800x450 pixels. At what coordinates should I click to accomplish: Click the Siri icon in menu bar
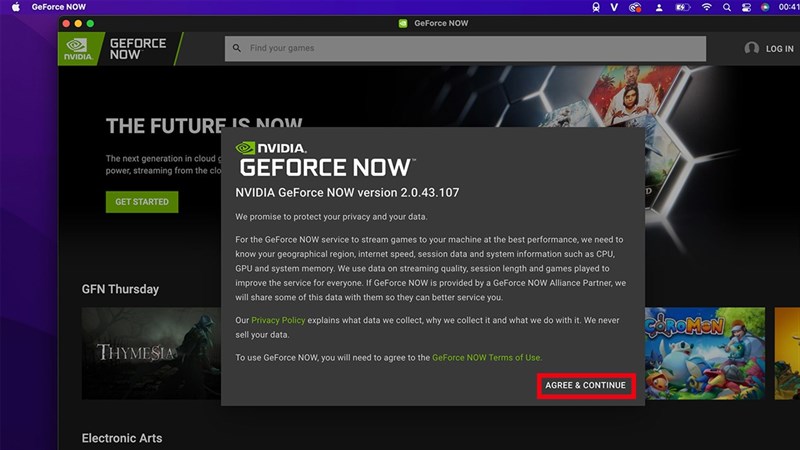765,7
